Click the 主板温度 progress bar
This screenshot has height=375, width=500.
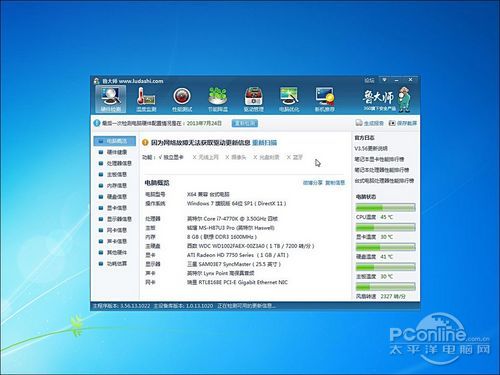385,267
